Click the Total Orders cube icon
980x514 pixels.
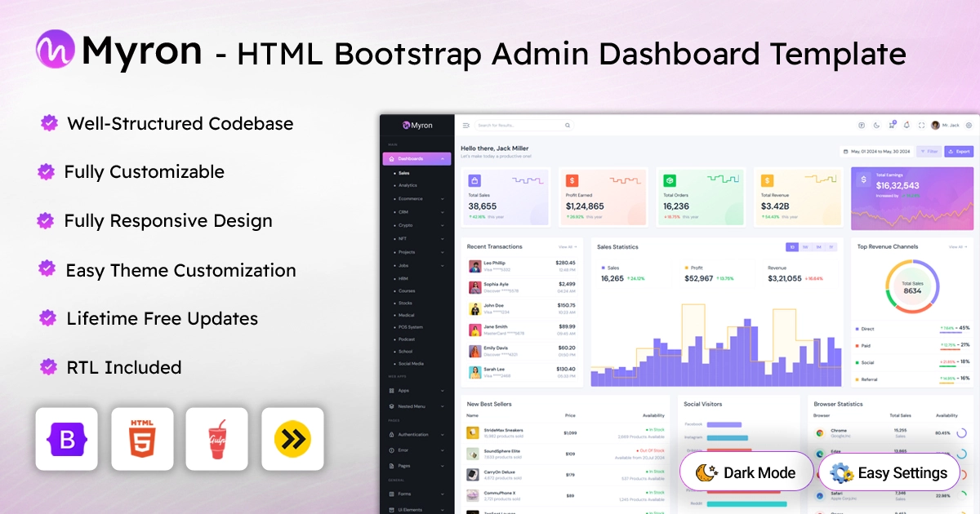point(670,180)
